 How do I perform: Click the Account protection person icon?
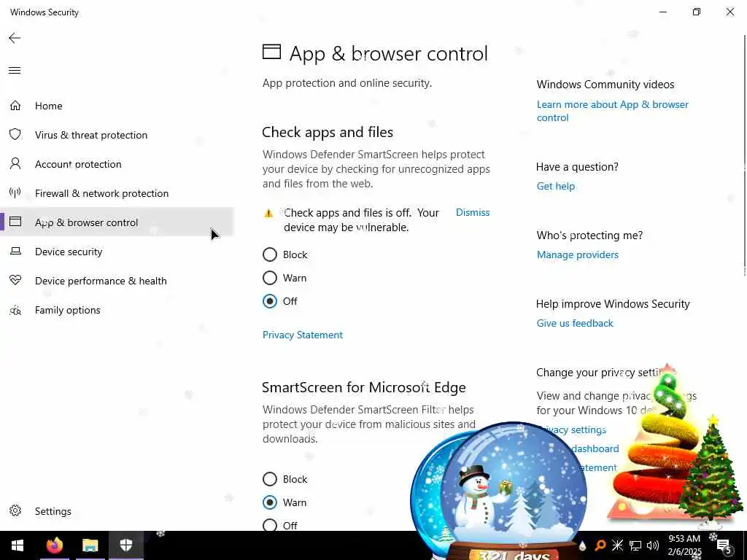[15, 164]
